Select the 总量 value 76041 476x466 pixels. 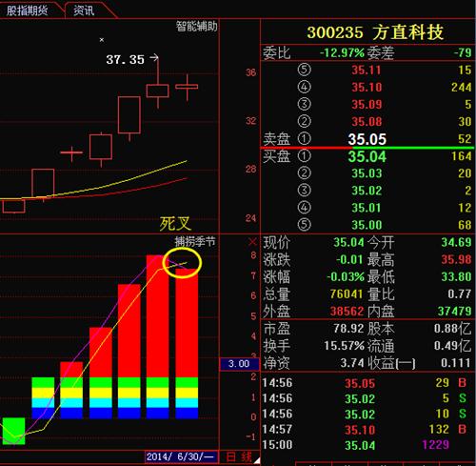point(346,294)
